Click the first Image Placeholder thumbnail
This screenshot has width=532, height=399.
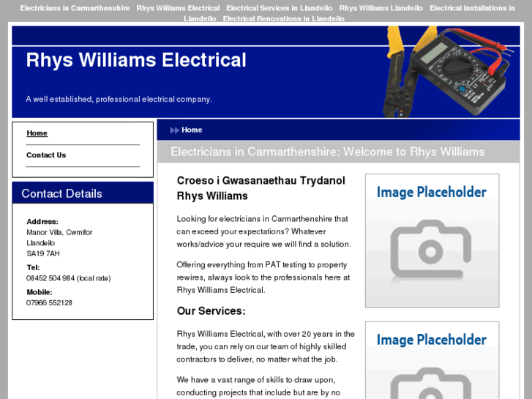click(x=432, y=241)
